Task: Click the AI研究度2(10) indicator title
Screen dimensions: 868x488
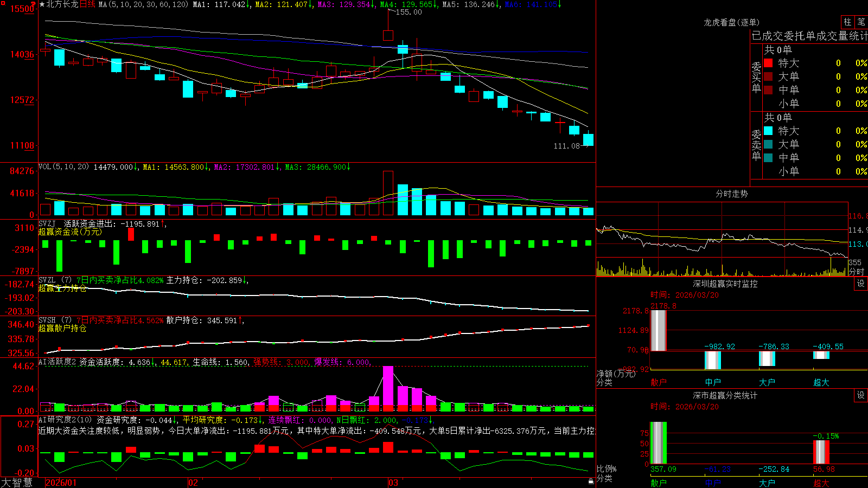Action: coord(66,420)
